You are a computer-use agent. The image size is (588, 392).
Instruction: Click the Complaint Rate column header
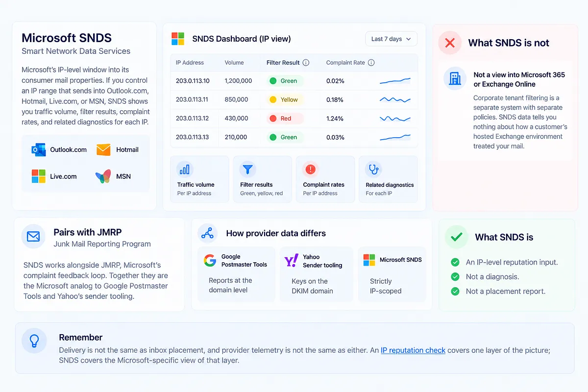pos(345,63)
